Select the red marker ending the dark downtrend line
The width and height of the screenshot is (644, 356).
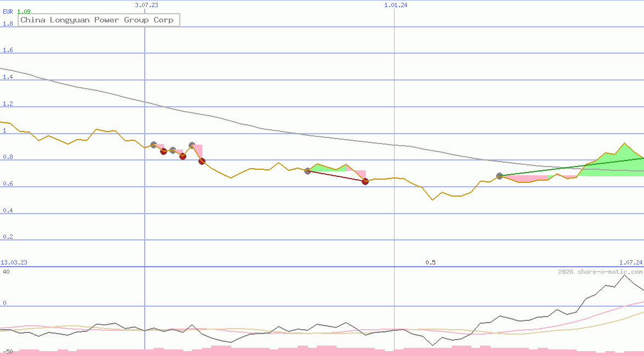(x=365, y=182)
